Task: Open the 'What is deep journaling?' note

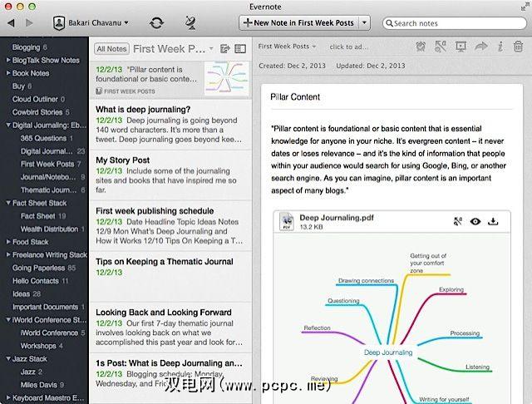Action: [x=170, y=125]
